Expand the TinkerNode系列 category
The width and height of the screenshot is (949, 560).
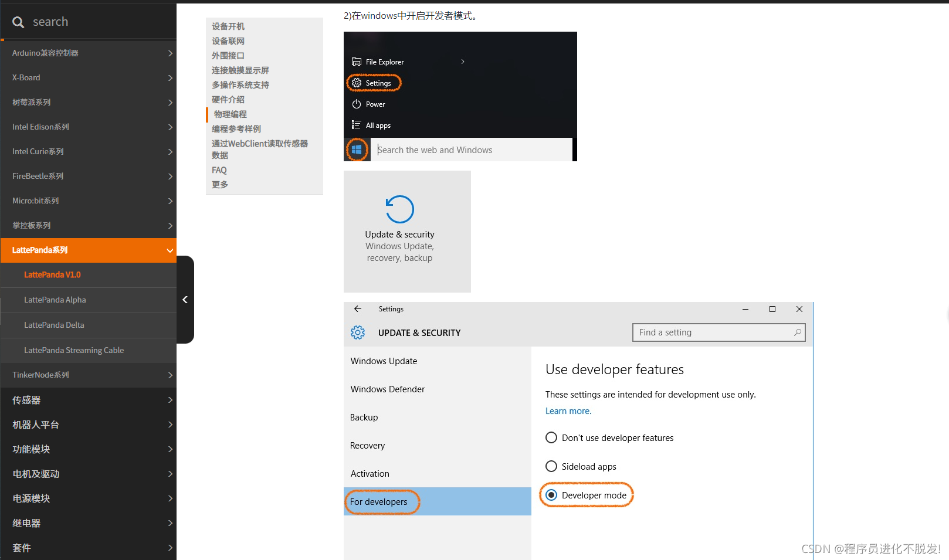[x=88, y=375]
